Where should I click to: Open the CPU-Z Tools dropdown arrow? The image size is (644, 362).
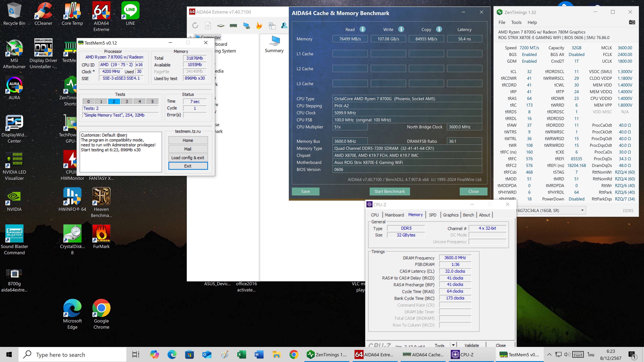coord(453,345)
